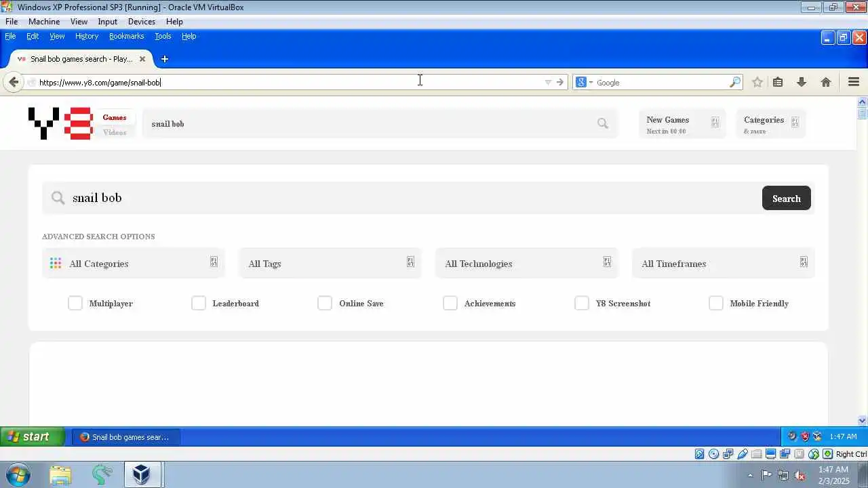Open the All Tags dropdown

click(330, 263)
